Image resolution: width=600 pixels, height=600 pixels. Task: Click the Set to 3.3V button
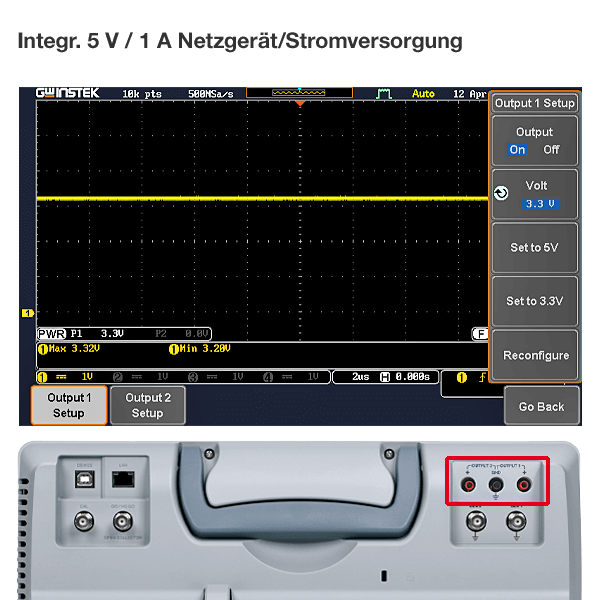coord(535,301)
